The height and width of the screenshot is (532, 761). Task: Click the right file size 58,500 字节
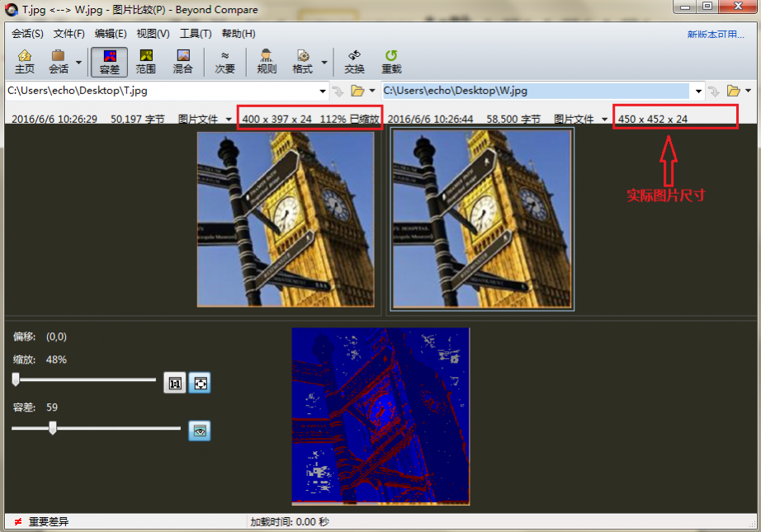tap(513, 120)
